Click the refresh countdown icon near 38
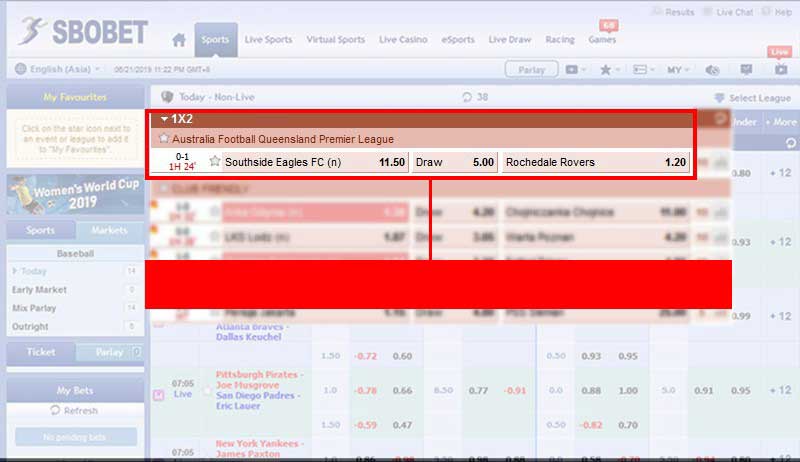Viewport: 800px width, 462px height. click(466, 97)
